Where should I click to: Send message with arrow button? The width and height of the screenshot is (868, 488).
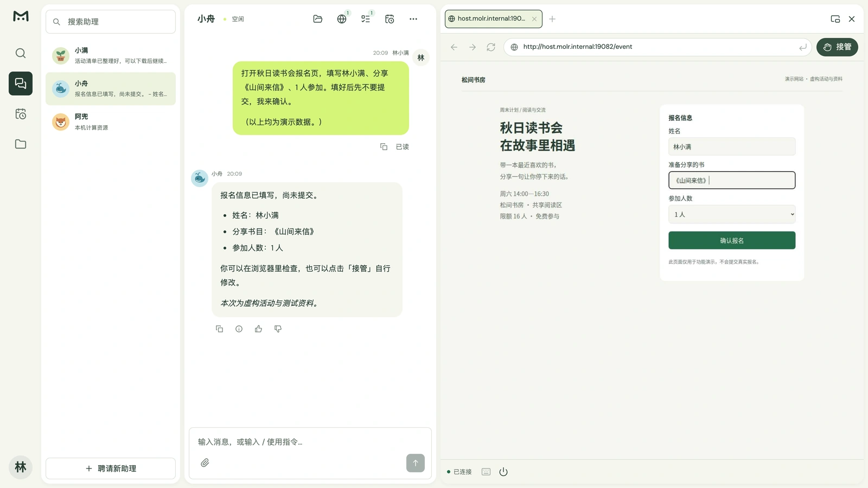click(416, 463)
